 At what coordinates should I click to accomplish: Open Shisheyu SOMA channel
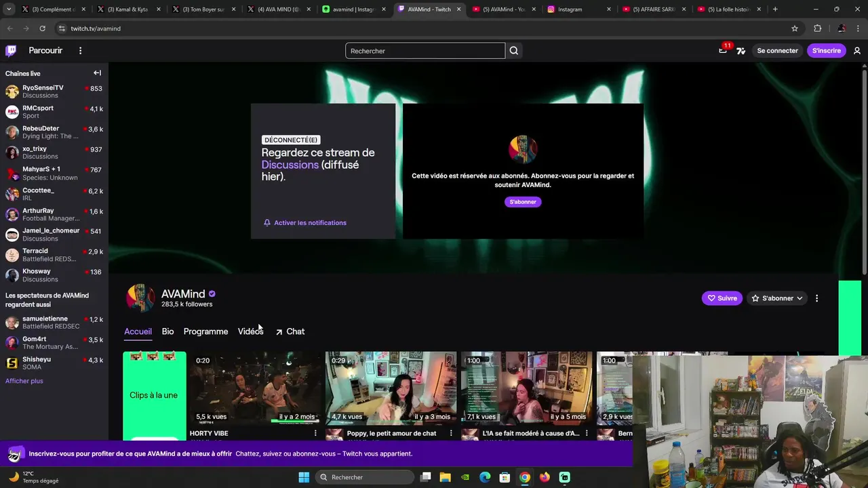click(x=54, y=363)
